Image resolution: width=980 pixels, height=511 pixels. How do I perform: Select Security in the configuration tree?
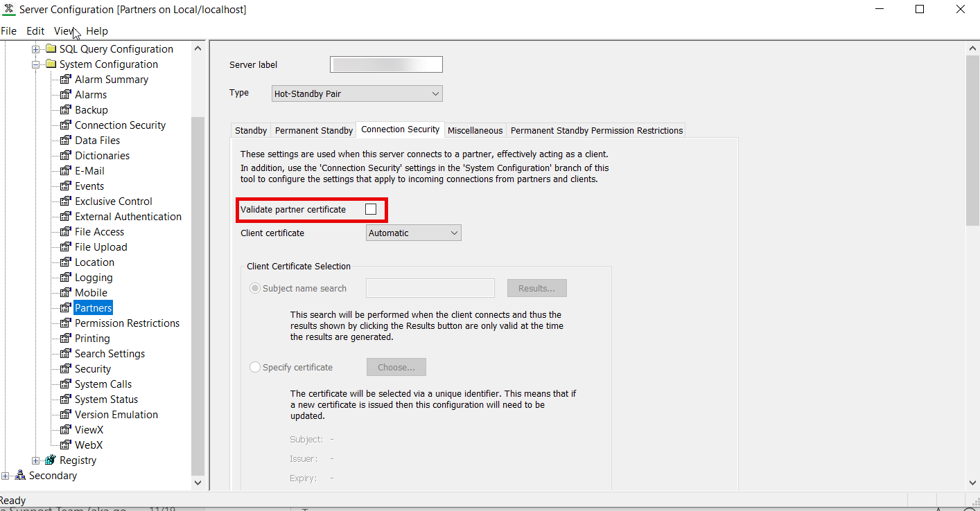(93, 369)
